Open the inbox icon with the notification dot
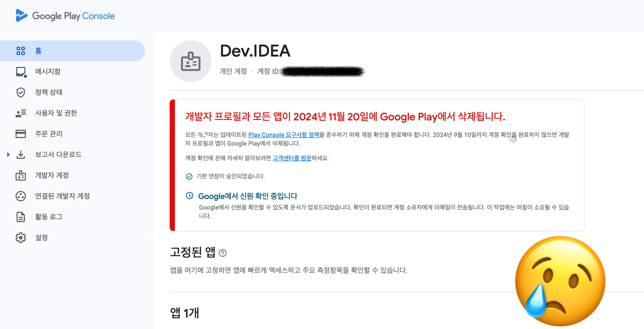Screen dimensions: 644x329 click(21, 72)
